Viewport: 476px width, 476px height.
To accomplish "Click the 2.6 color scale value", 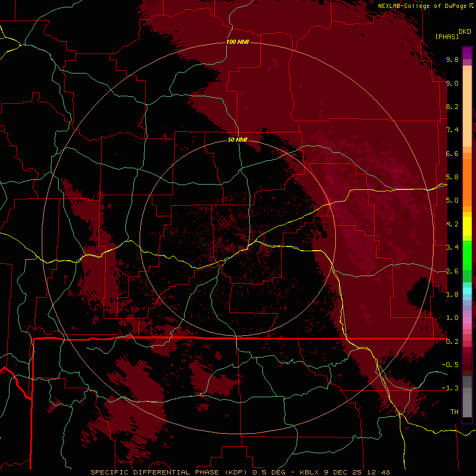I will 452,271.
